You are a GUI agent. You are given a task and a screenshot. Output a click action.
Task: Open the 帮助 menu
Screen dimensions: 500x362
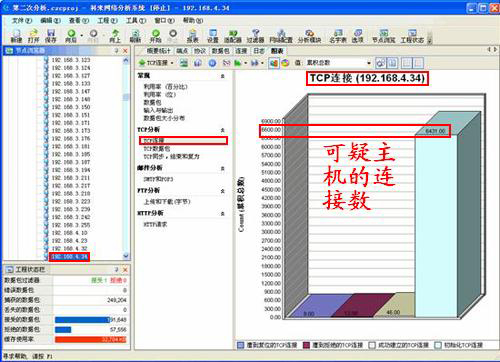click(x=193, y=20)
